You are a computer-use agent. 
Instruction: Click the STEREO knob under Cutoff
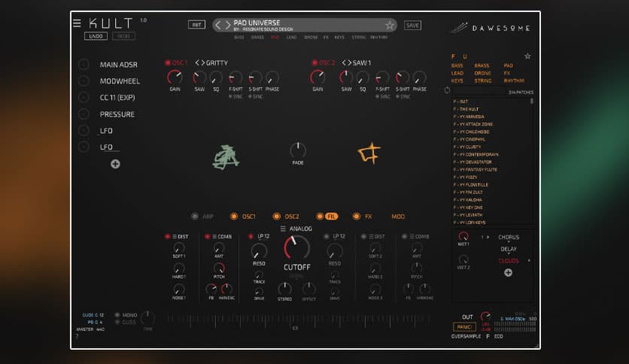coord(284,289)
